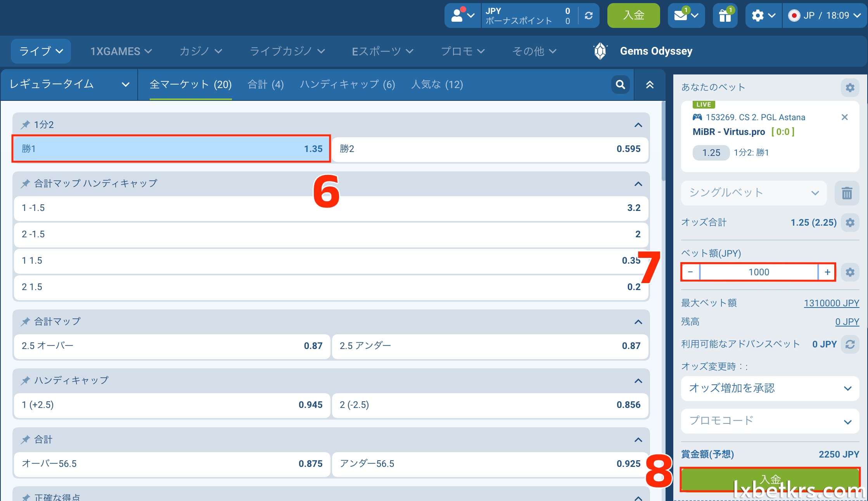Open the シングルベット type dropdown
This screenshot has height=501, width=868.
pyautogui.click(x=754, y=193)
